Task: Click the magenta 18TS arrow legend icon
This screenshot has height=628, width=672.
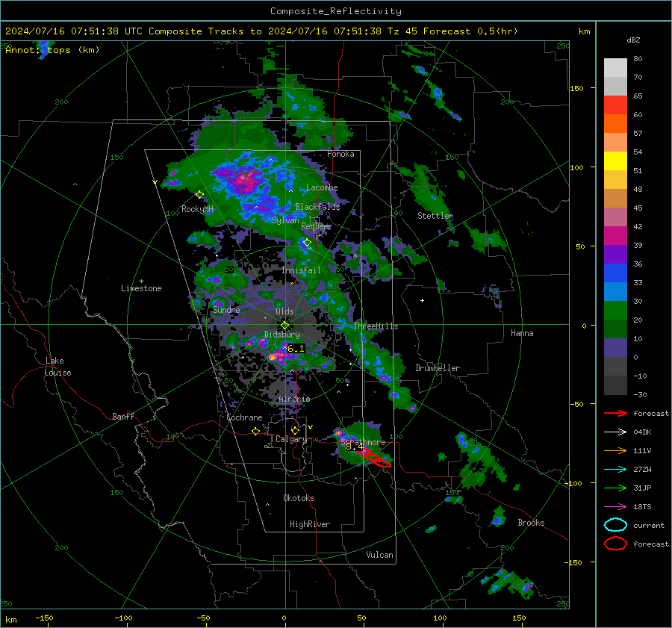Action: [615, 507]
